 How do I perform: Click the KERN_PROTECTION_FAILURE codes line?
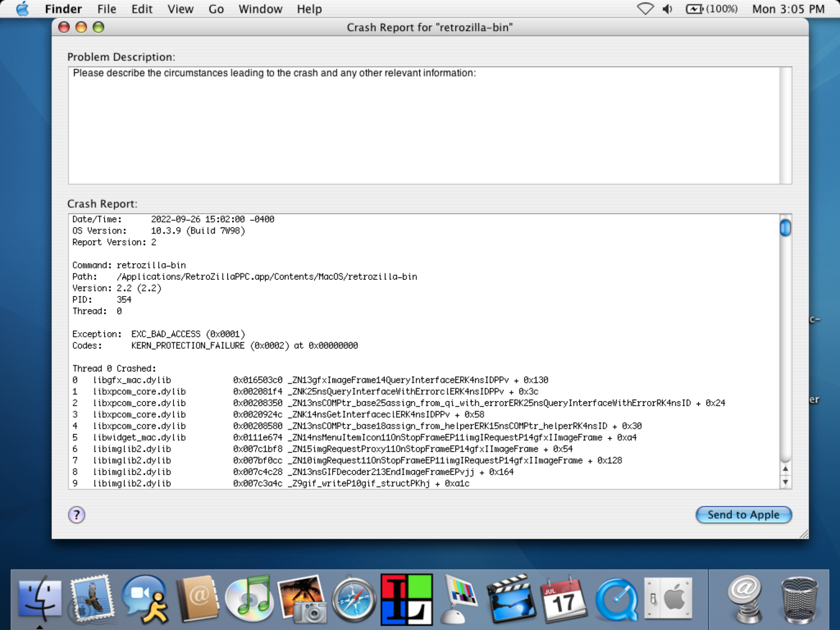point(215,346)
